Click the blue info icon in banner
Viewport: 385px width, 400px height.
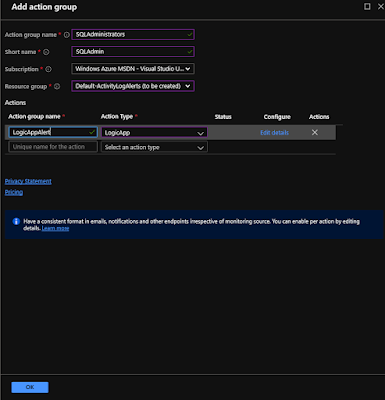pyautogui.click(x=16, y=221)
